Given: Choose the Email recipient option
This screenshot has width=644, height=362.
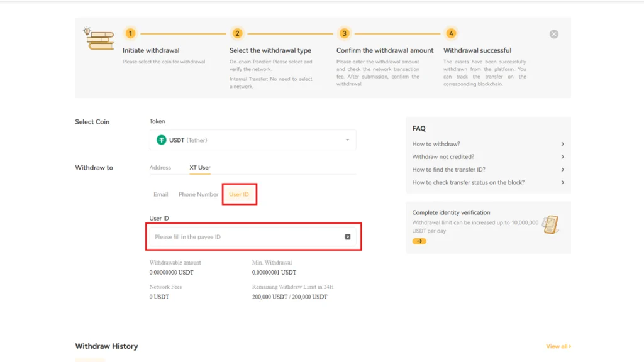Looking at the screenshot, I should click(160, 194).
